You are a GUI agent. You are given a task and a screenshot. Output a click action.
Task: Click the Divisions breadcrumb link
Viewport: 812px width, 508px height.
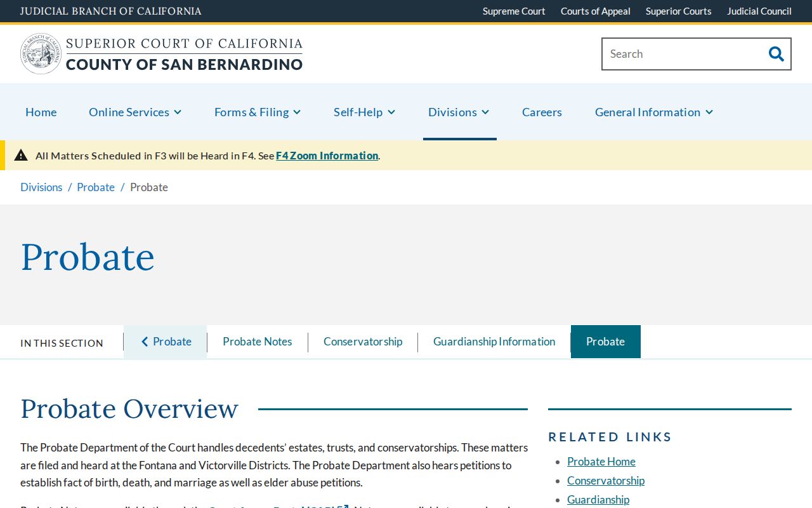point(41,187)
